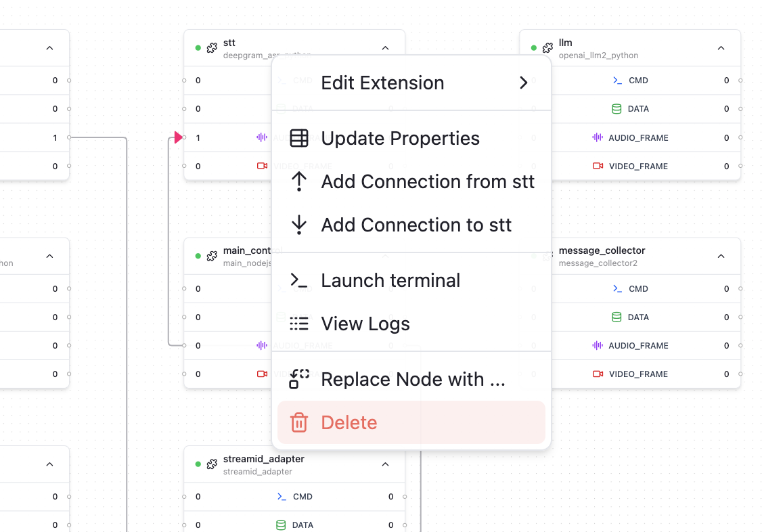
Task: Choose Update Properties from context menu
Action: coord(400,139)
